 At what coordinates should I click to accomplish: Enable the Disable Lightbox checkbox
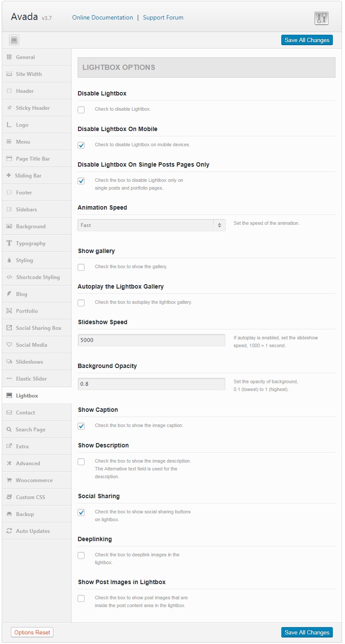coord(81,110)
